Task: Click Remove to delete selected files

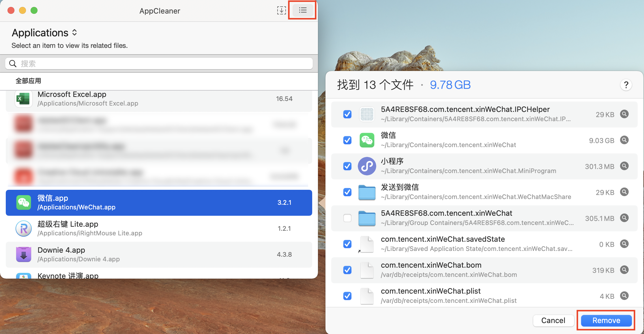Action: [x=606, y=320]
